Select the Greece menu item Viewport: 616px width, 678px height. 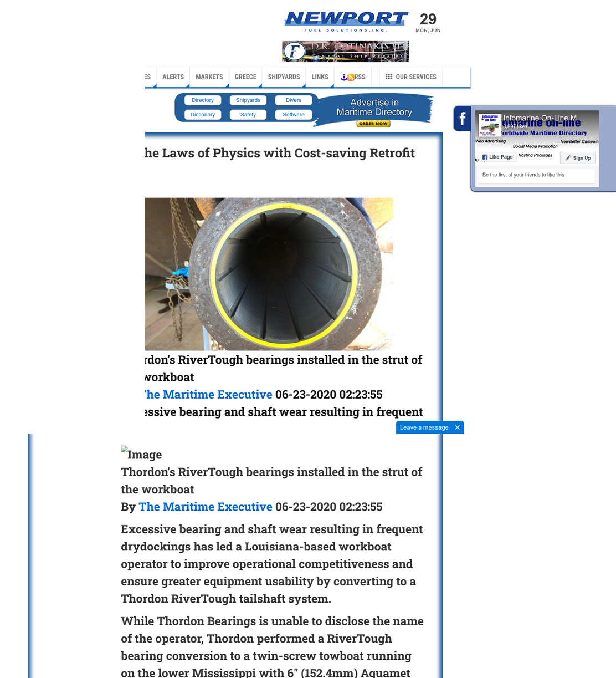(245, 77)
